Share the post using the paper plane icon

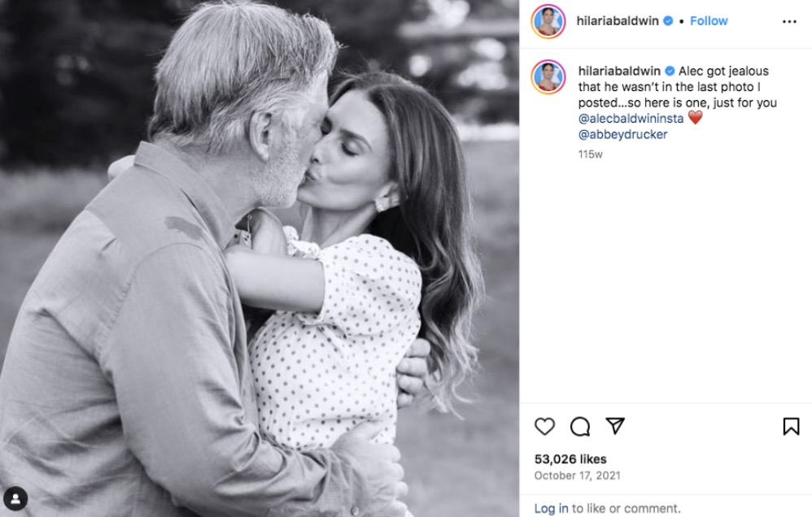coord(615,426)
